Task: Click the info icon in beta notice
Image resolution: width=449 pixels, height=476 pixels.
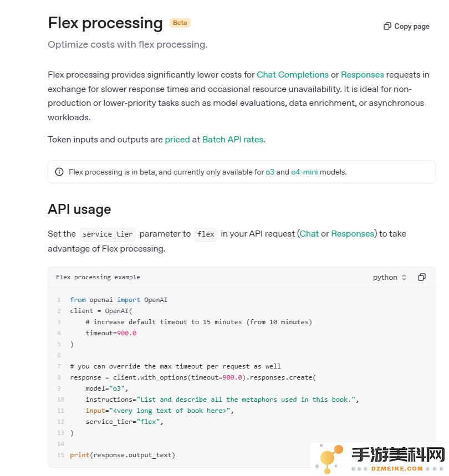Action: click(x=59, y=172)
